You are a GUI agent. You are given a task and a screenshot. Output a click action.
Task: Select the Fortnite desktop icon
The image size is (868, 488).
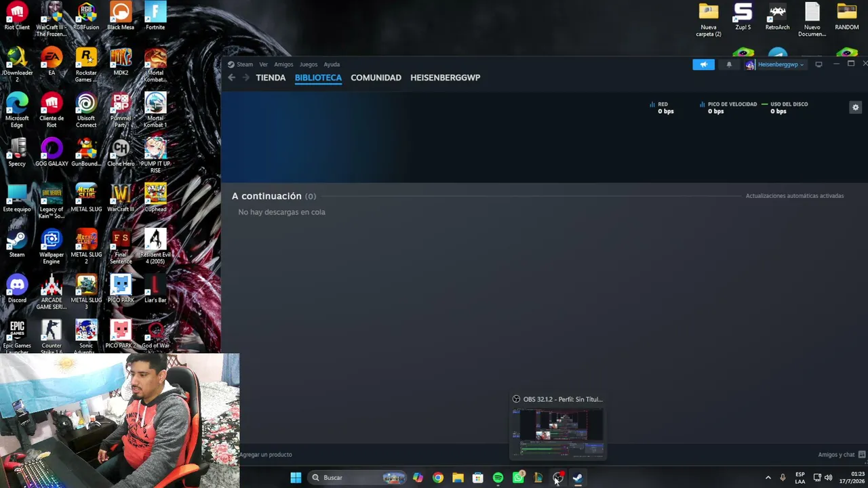coord(155,17)
